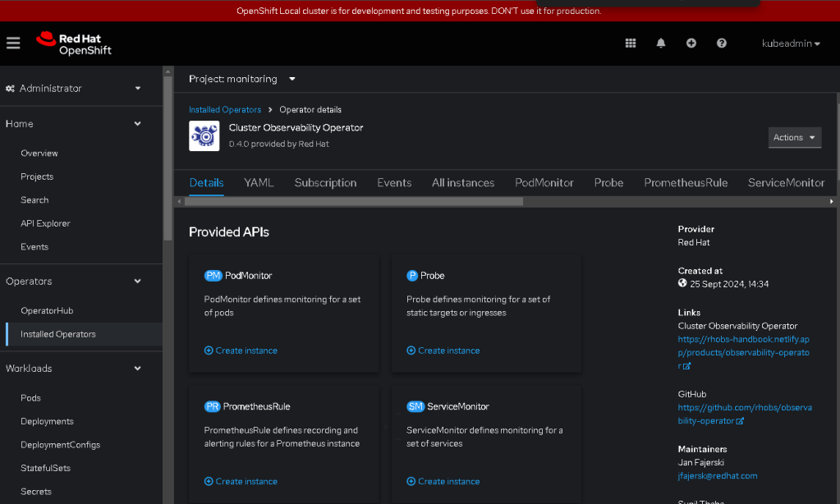Switch to the YAML tab
Screen dimensions: 840x504
[259, 183]
